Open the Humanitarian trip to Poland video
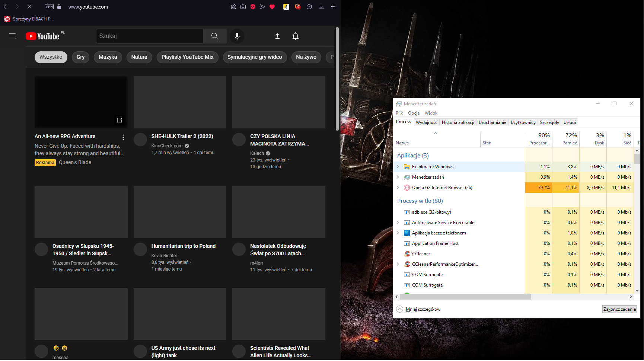The height and width of the screenshot is (361, 644). pos(184,246)
